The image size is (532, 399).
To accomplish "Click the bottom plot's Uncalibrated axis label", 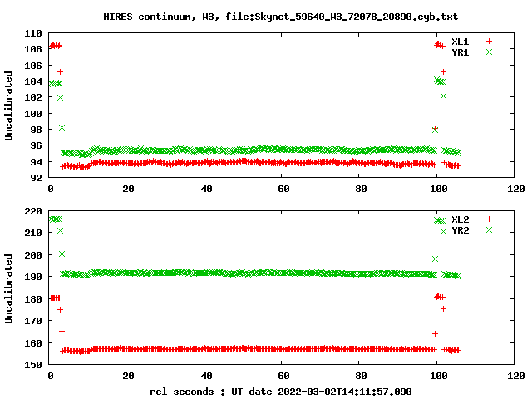I will [8, 288].
